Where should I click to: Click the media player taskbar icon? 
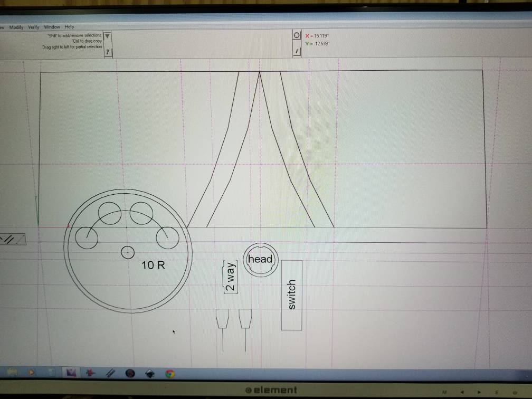[31, 373]
